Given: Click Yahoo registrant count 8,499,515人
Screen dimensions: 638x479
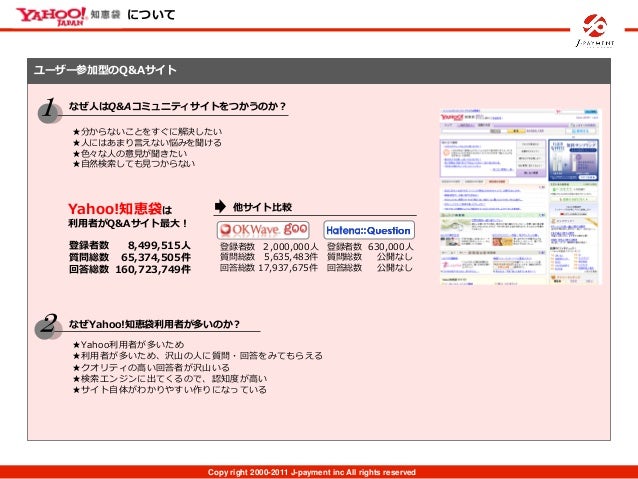Looking at the screenshot, I should (x=159, y=245).
